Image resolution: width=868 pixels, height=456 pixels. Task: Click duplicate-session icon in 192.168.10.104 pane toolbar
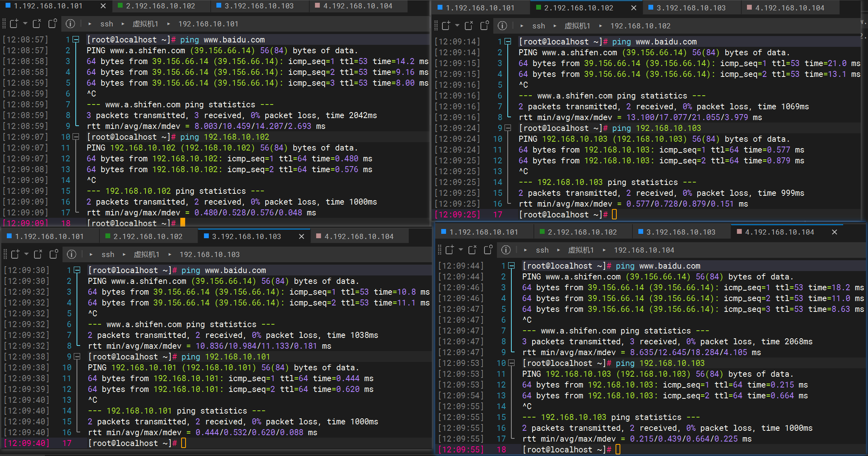pos(488,250)
